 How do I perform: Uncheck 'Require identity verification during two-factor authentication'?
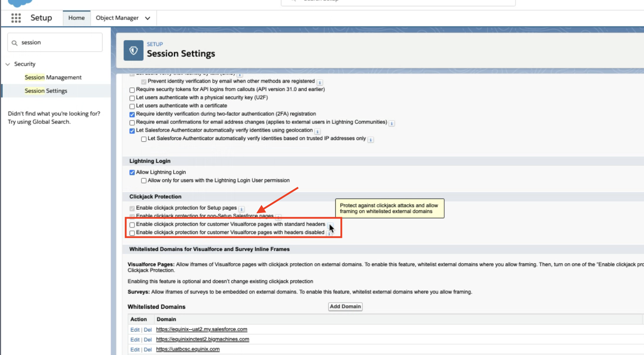click(x=132, y=114)
